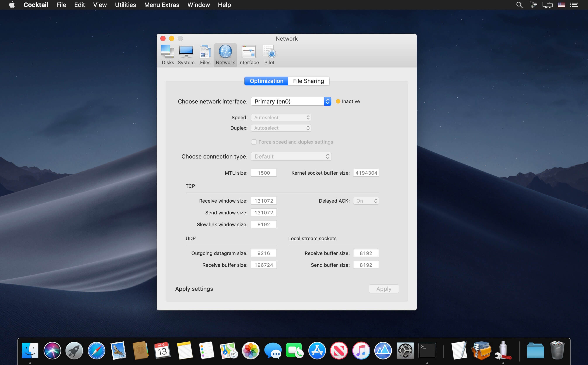Open the Mail stamp icon in Dock
The height and width of the screenshot is (365, 588).
tap(118, 350)
